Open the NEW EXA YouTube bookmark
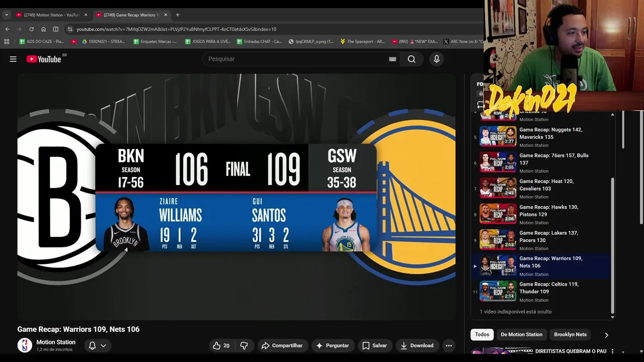 pos(415,42)
